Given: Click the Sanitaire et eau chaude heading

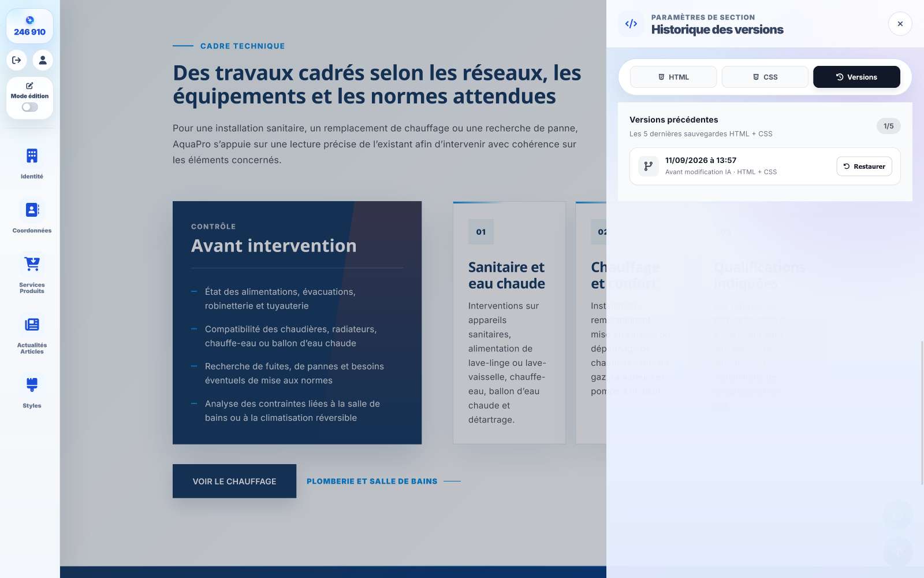Looking at the screenshot, I should [x=506, y=275].
